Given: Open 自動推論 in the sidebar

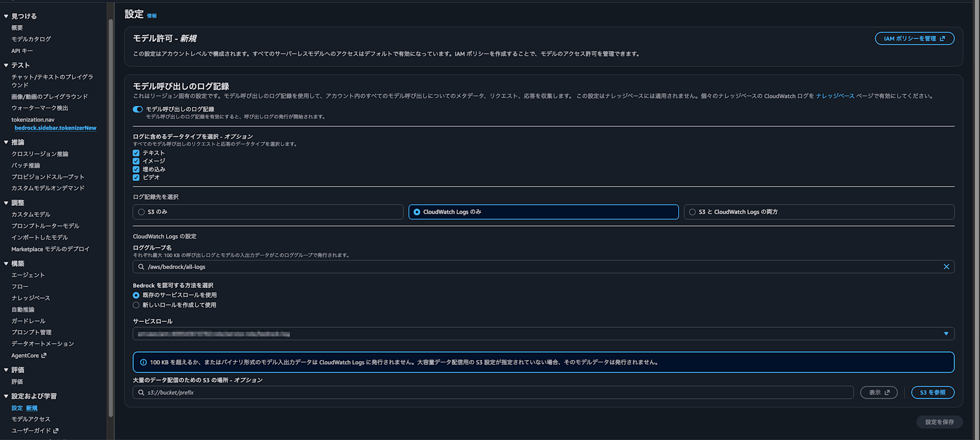Looking at the screenshot, I should click(x=23, y=310).
